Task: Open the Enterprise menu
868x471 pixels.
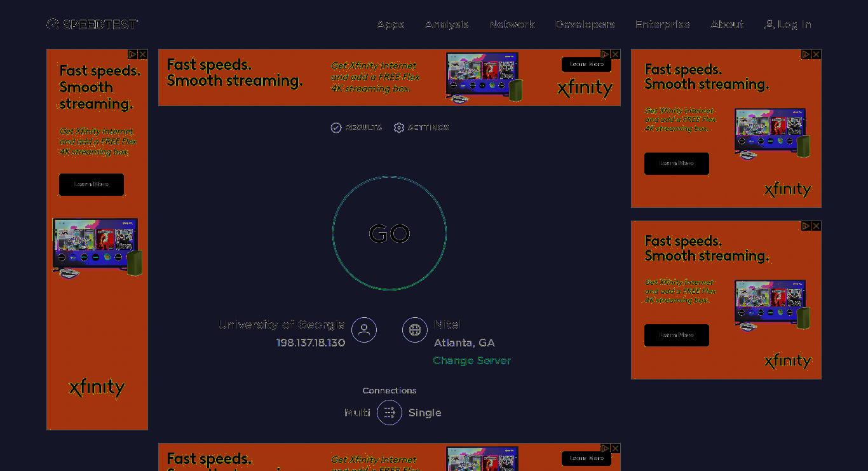Action: click(663, 24)
